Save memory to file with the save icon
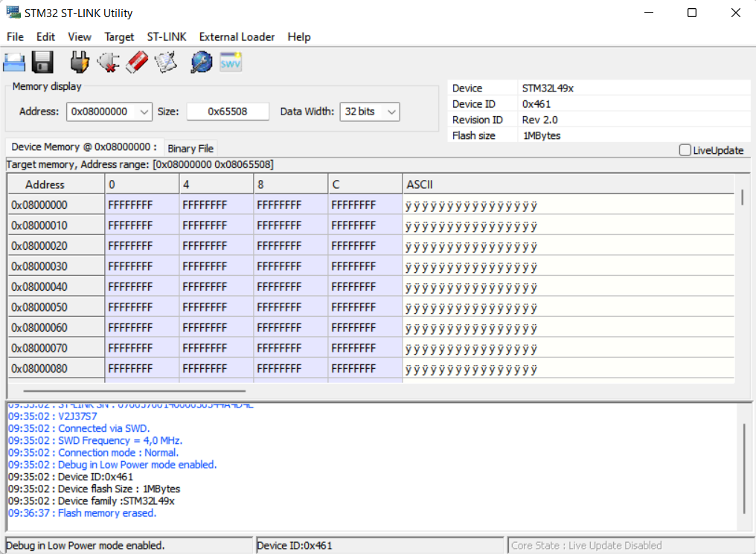The width and height of the screenshot is (756, 554). click(42, 62)
